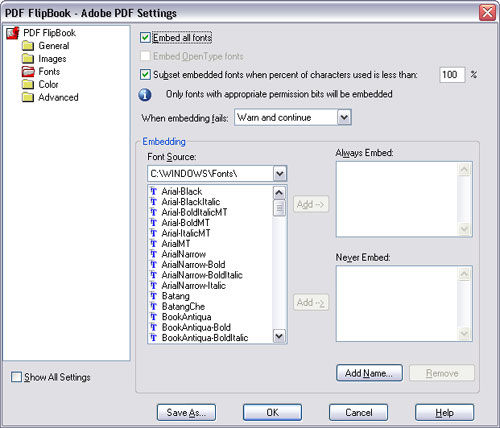Click the font icon beside BatangChe
This screenshot has height=428, width=500.
[153, 306]
